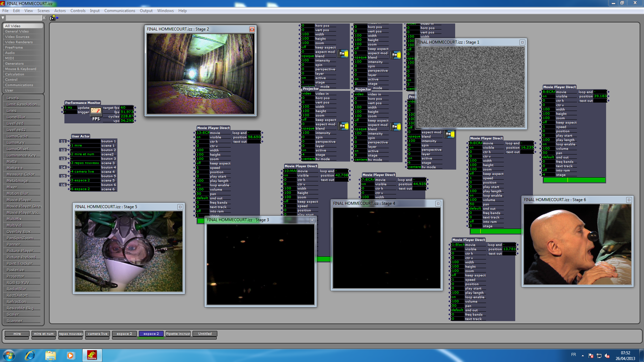Viewport: 644px width, 362px height.
Task: Click the 8:ECRA movie position progress bar
Action: point(574,180)
